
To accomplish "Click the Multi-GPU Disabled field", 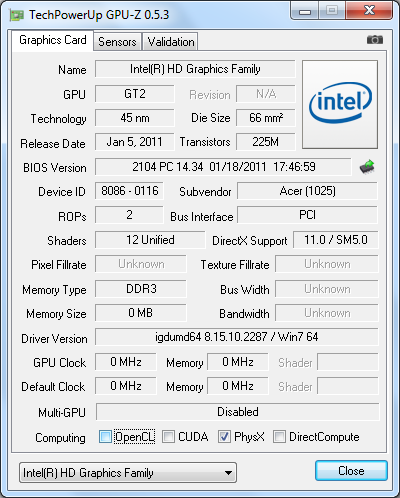I will [x=238, y=412].
